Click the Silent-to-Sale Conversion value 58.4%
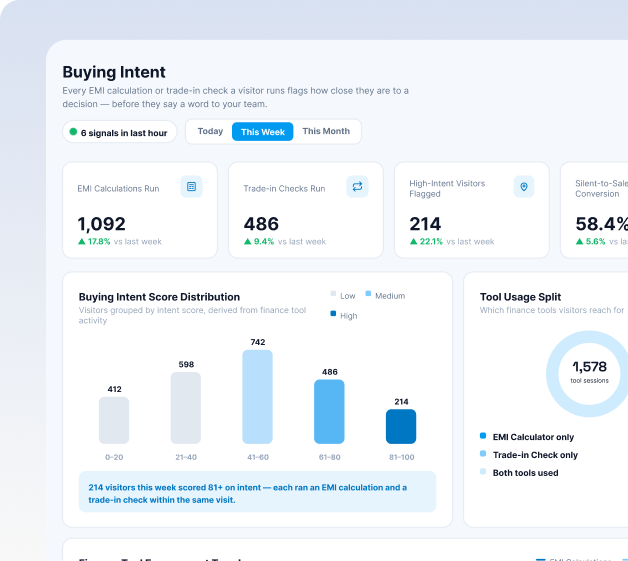This screenshot has width=628, height=561. 602,224
